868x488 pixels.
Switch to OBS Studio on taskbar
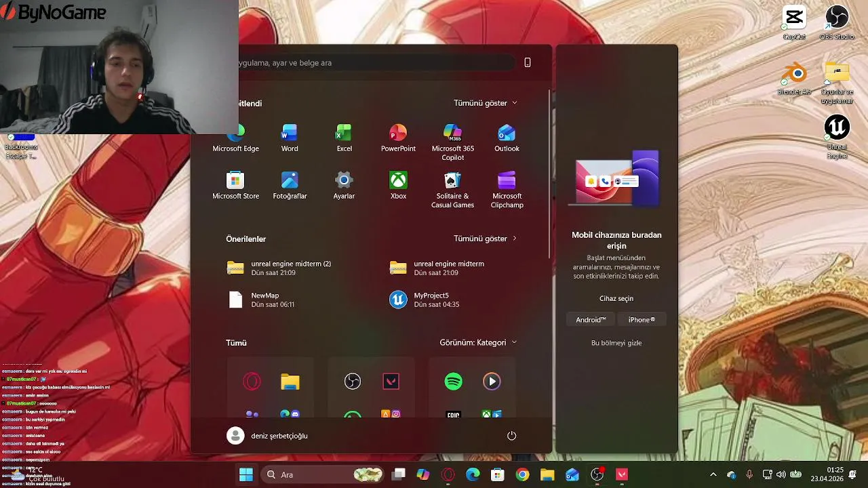tap(597, 474)
